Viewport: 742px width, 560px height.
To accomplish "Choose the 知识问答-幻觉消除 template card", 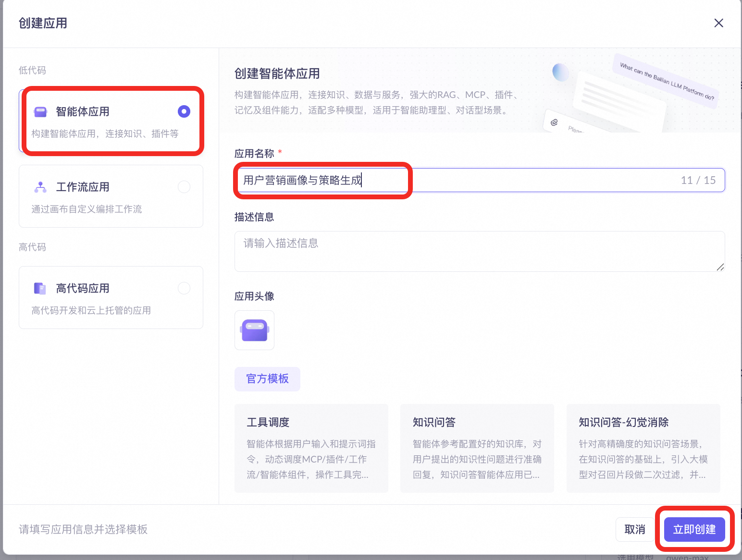I will point(643,448).
